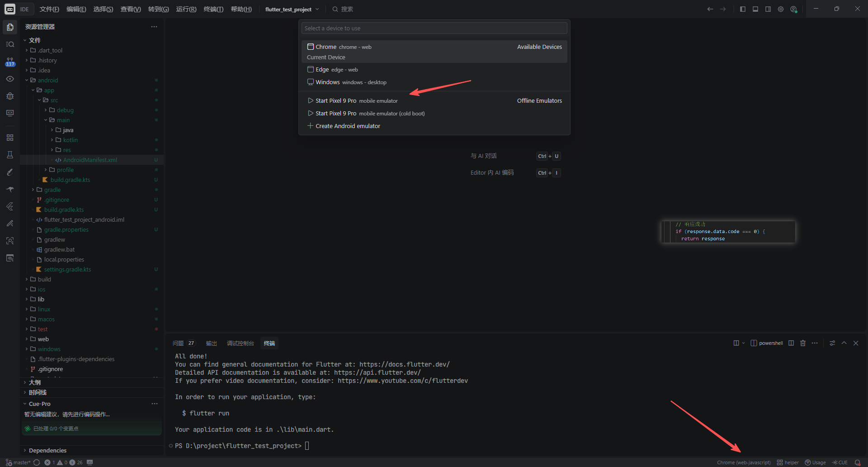This screenshot has height=467, width=868.
Task: Open flutter_test_project project dropdown
Action: 292,9
